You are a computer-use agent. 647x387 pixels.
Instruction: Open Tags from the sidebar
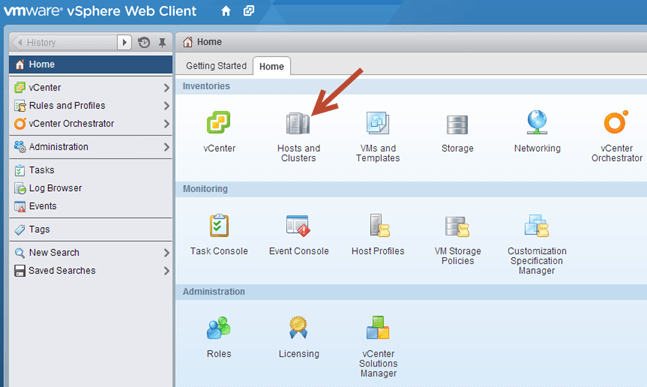(90, 229)
